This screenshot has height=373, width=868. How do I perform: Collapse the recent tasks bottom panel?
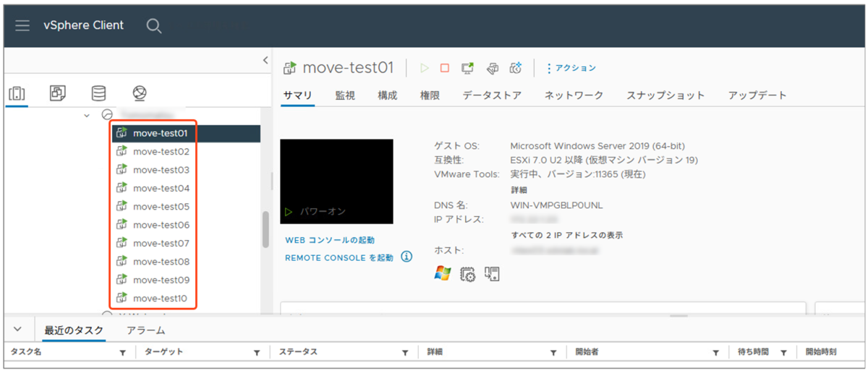coord(18,330)
